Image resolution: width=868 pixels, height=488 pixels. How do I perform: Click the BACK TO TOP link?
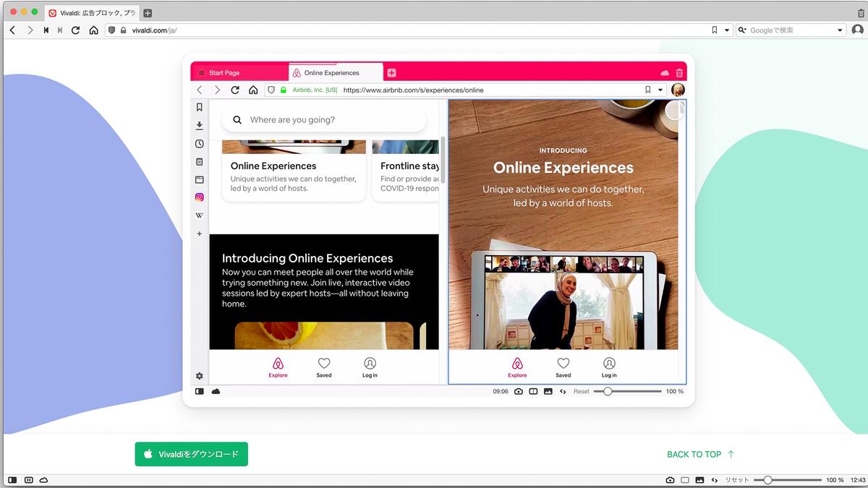coord(700,454)
